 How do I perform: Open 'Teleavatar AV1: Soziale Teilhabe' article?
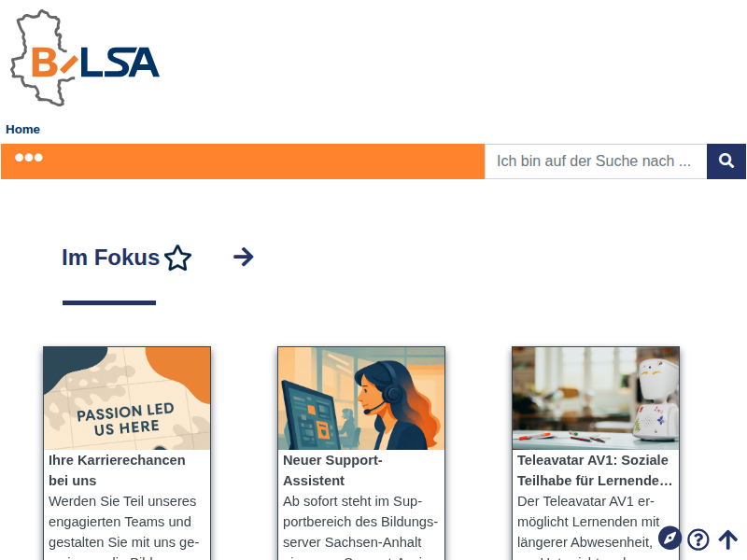[x=595, y=470]
